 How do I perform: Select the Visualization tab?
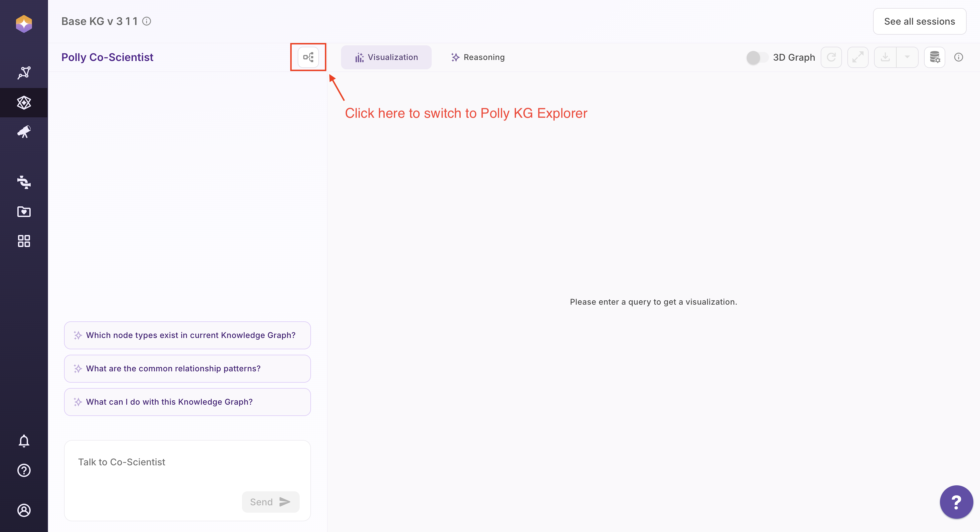pos(386,57)
